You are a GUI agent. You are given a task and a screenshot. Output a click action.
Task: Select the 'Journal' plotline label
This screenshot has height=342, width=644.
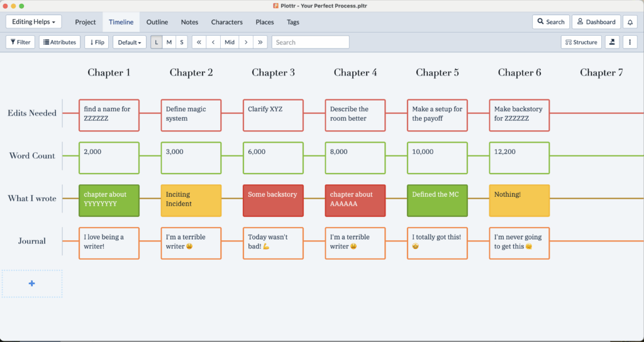click(x=32, y=241)
